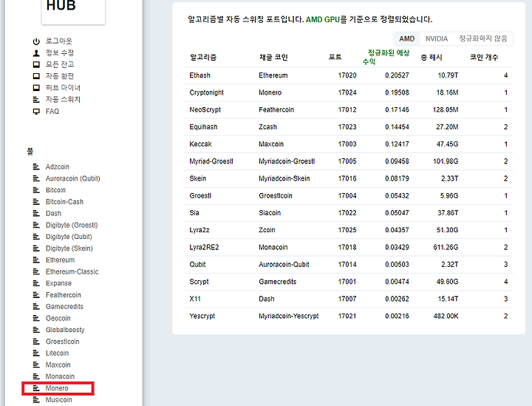Open the 자동 스위치 page
This screenshot has height=406, width=532.
[x=63, y=99]
